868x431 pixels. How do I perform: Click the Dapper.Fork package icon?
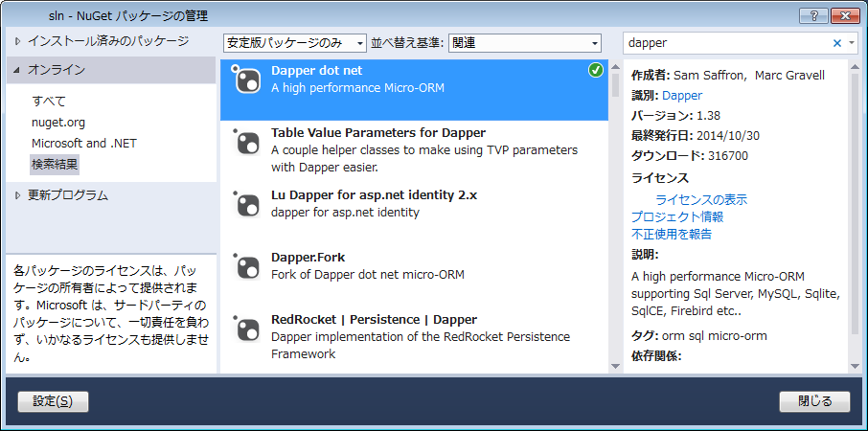point(247,267)
